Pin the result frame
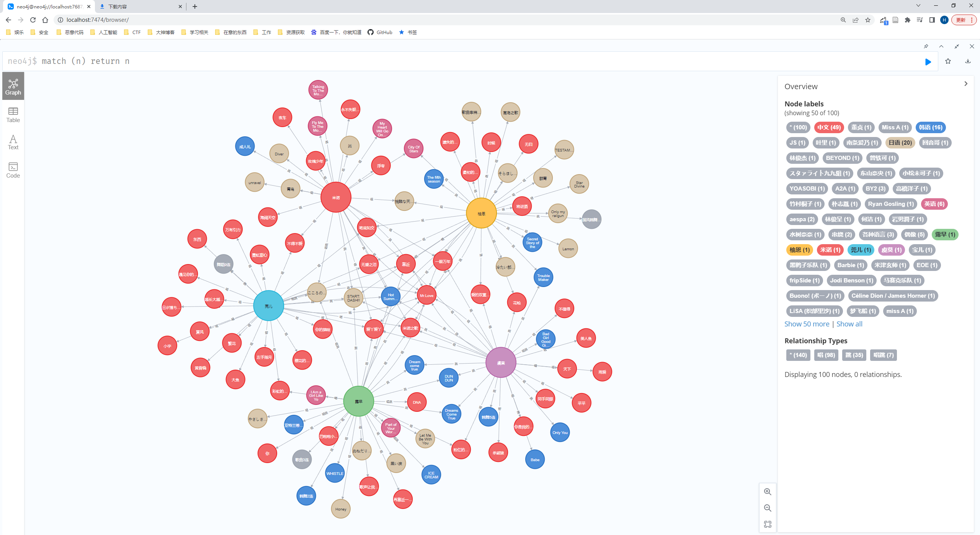 [926, 46]
